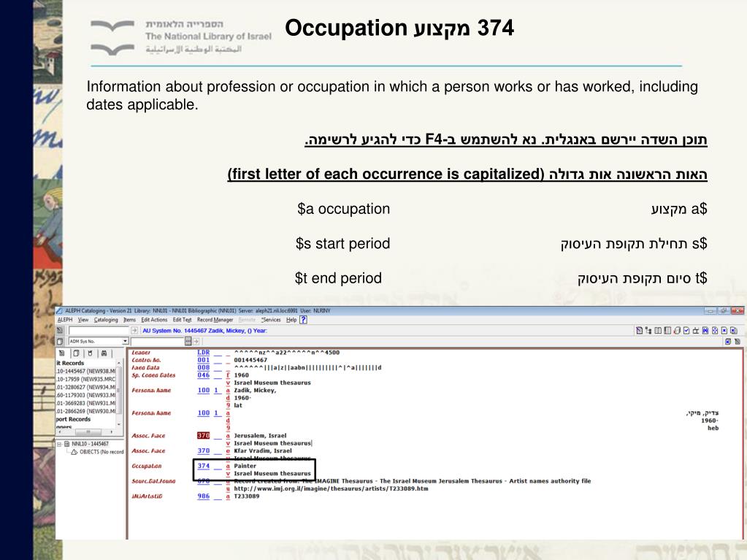Open the Edit Actions menu

tap(154, 320)
